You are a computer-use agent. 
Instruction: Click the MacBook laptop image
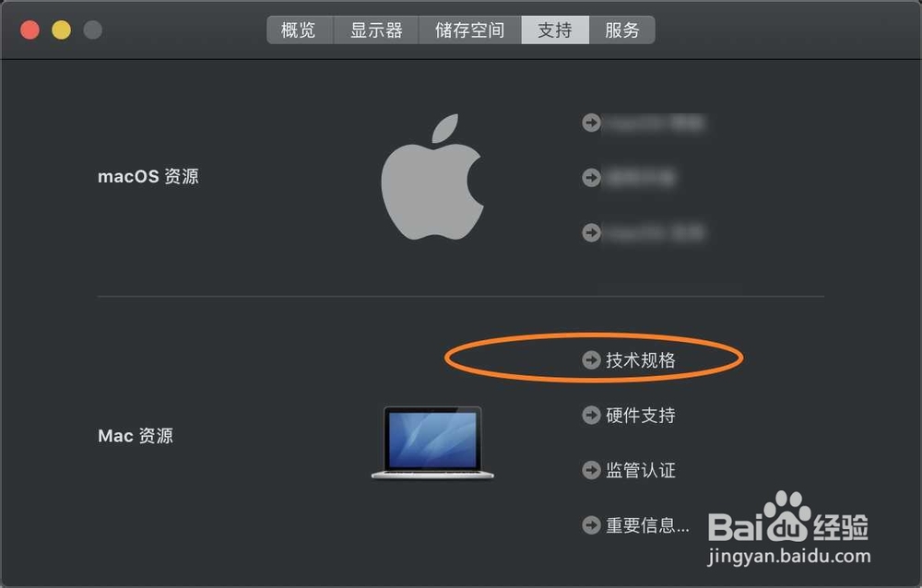(432, 442)
